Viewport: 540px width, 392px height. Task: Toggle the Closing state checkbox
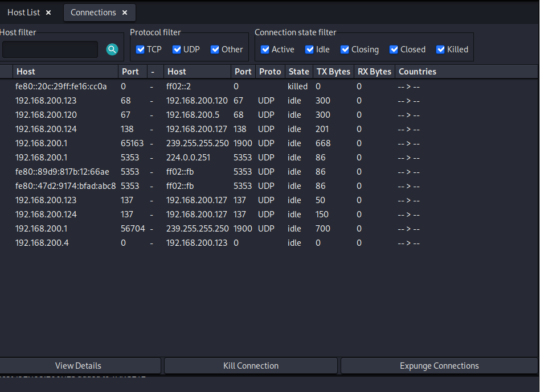(345, 49)
